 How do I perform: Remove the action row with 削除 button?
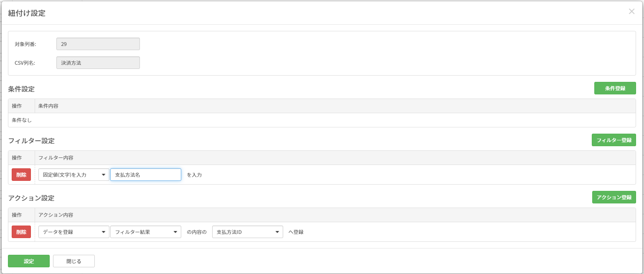(x=21, y=232)
